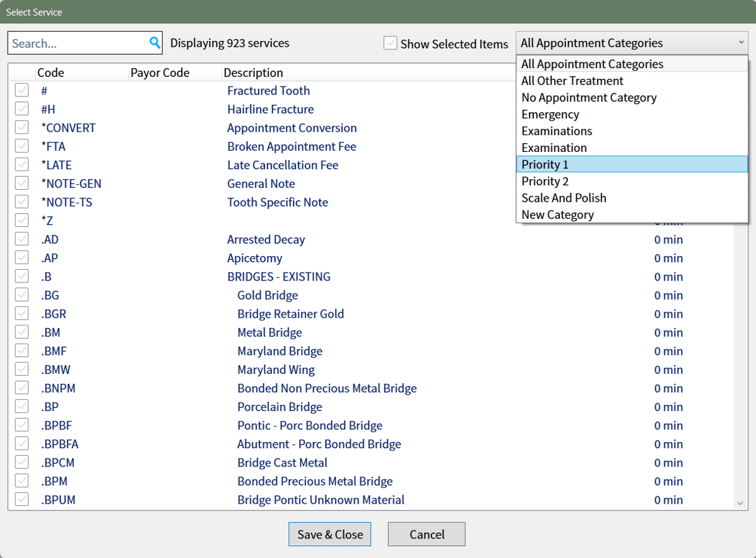Sort by the Code column header

point(50,73)
